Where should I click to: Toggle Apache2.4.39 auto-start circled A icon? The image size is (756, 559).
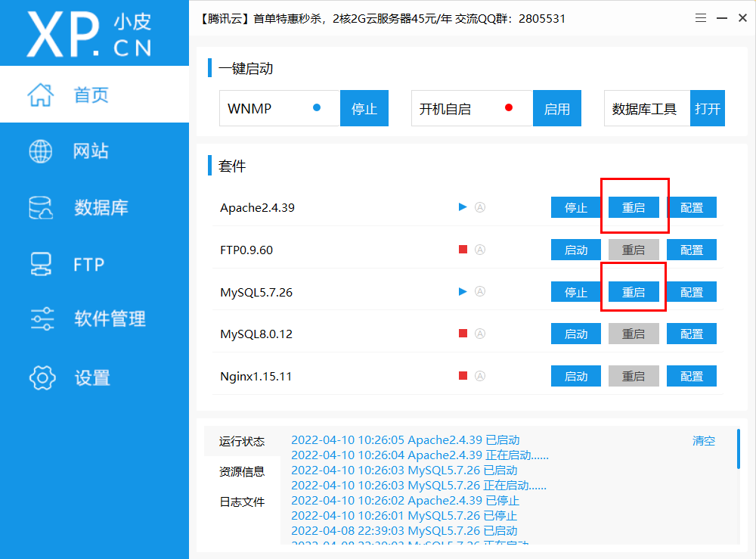[480, 207]
